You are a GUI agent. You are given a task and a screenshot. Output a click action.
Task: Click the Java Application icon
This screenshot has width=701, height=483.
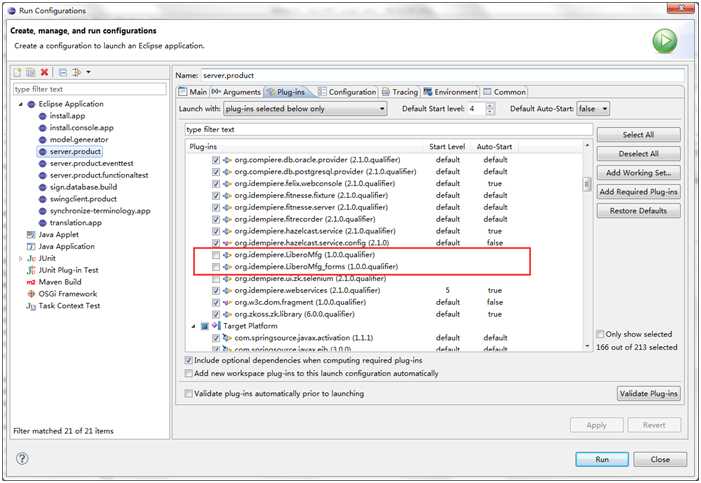[x=31, y=246]
